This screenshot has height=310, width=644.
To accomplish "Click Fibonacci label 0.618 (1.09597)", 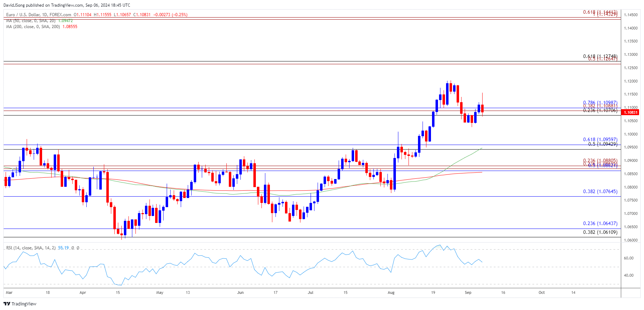I will [x=600, y=140].
